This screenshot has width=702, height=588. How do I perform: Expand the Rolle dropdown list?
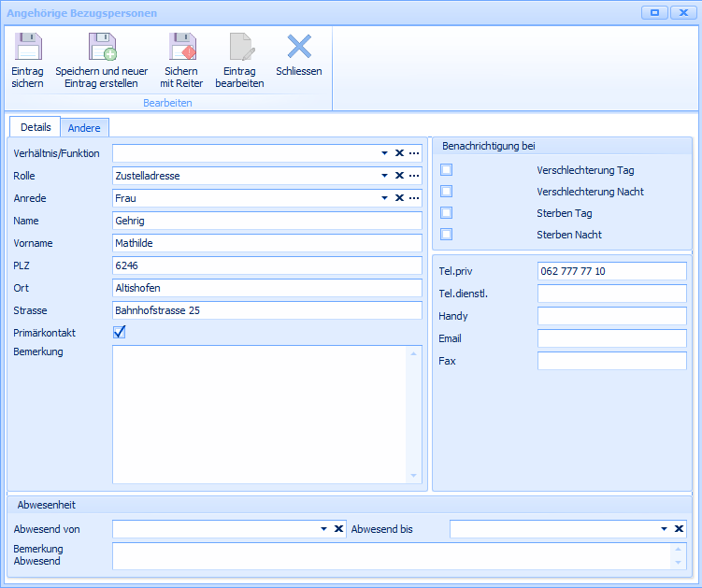click(384, 176)
